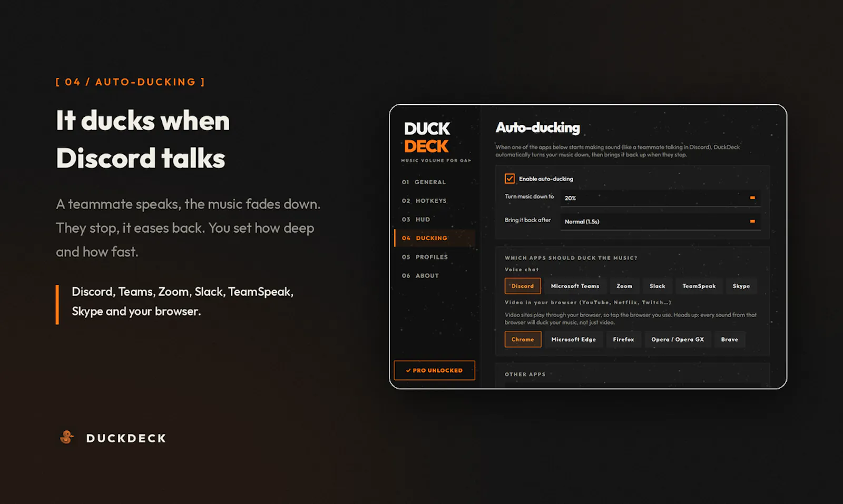The width and height of the screenshot is (843, 504).
Task: Toggle the Chrome browser chip
Action: click(523, 339)
